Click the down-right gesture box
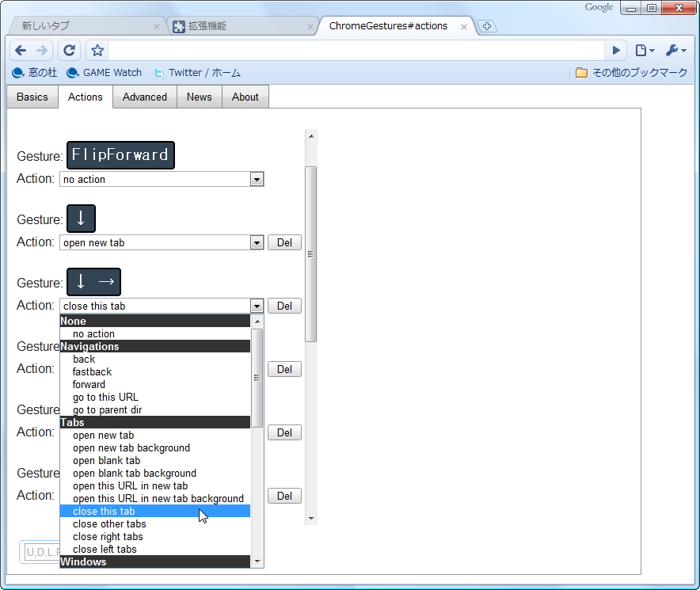The image size is (700, 590). click(93, 282)
